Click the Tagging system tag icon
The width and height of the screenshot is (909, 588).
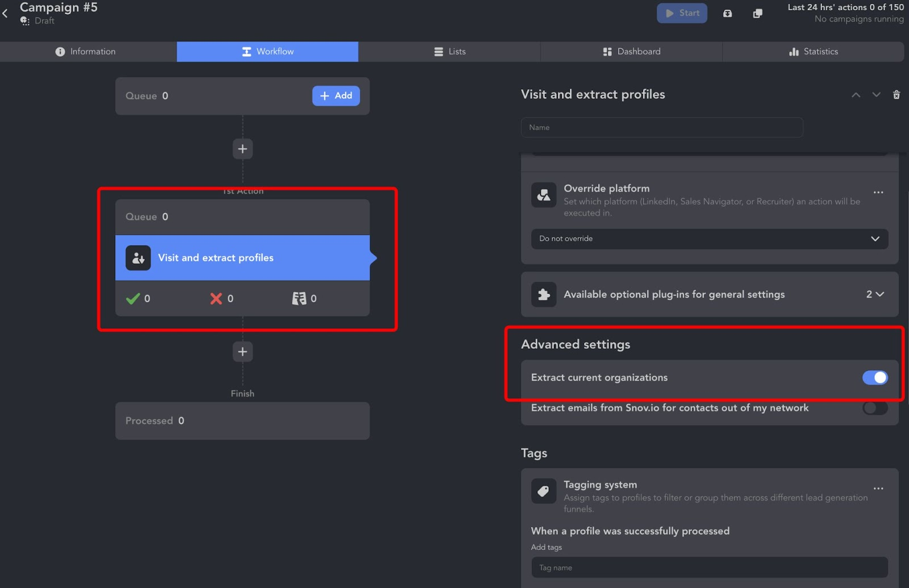[x=544, y=491]
